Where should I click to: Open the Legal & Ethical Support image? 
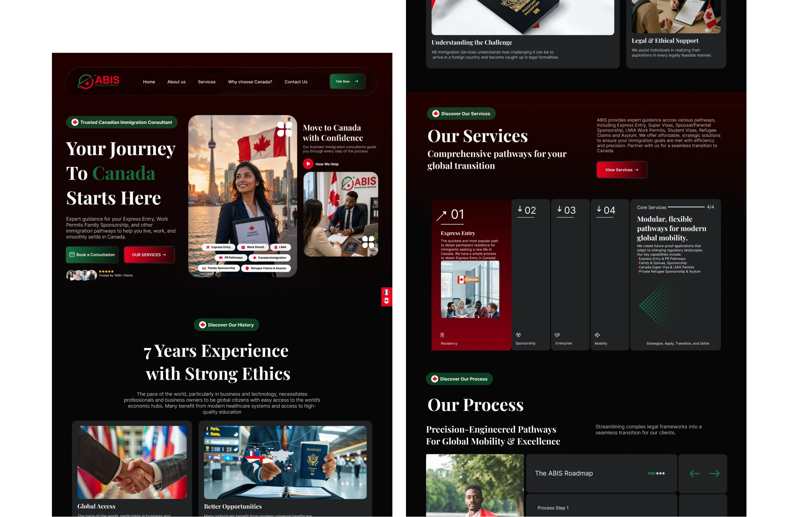pyautogui.click(x=676, y=16)
